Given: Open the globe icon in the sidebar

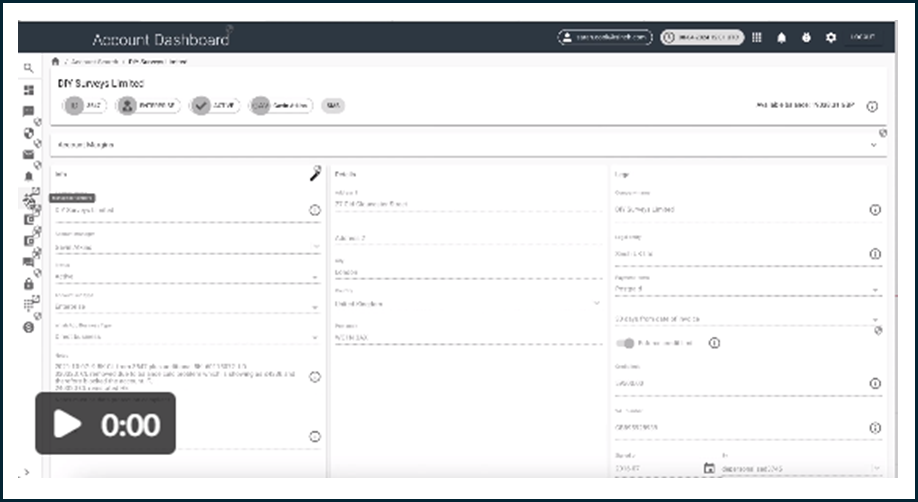Looking at the screenshot, I should click(28, 133).
